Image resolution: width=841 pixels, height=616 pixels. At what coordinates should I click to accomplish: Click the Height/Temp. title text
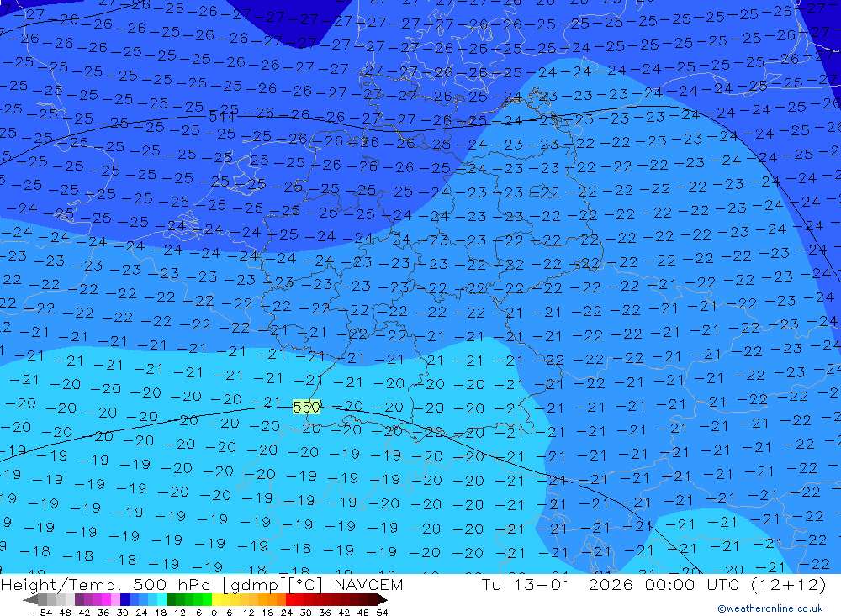coord(63,585)
